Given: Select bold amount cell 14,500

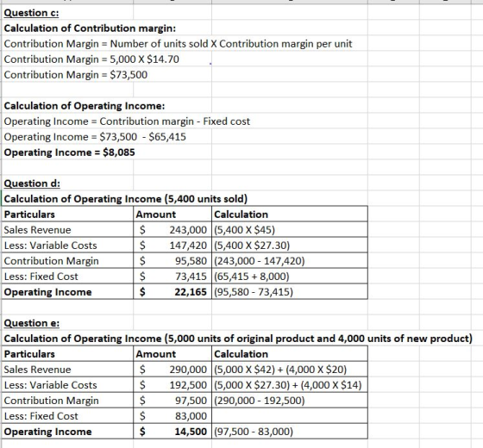Looking at the screenshot, I should click(x=172, y=432).
